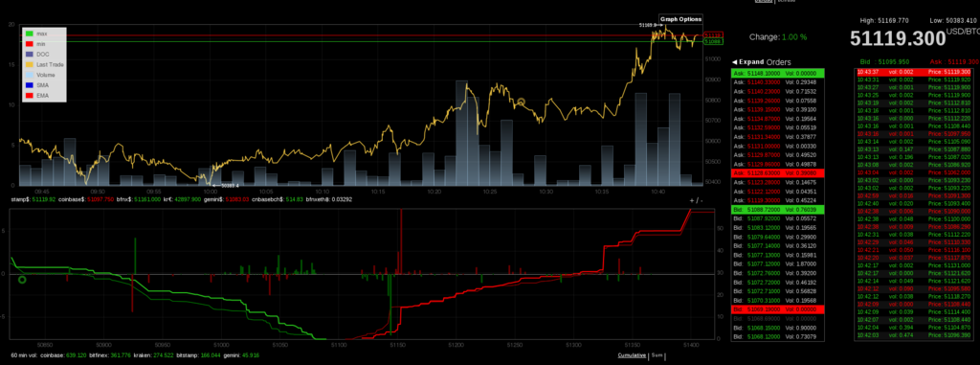Click the blue SMA legend swatch

(29, 84)
